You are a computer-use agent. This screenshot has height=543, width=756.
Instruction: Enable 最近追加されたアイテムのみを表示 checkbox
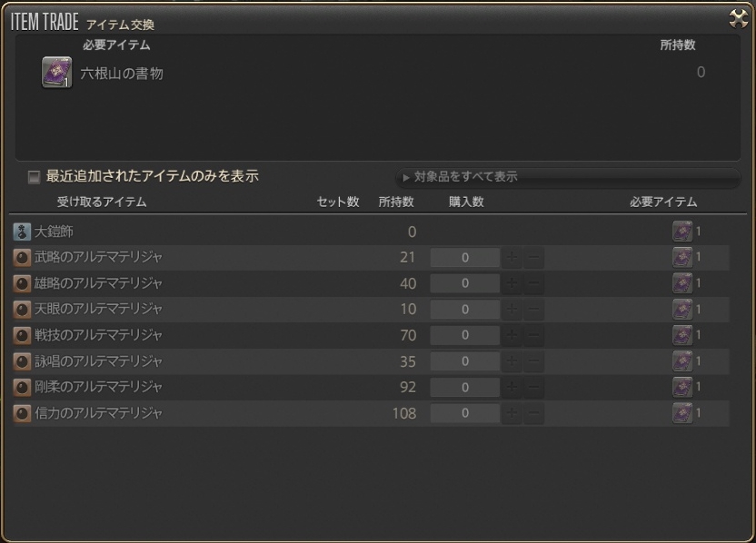35,177
